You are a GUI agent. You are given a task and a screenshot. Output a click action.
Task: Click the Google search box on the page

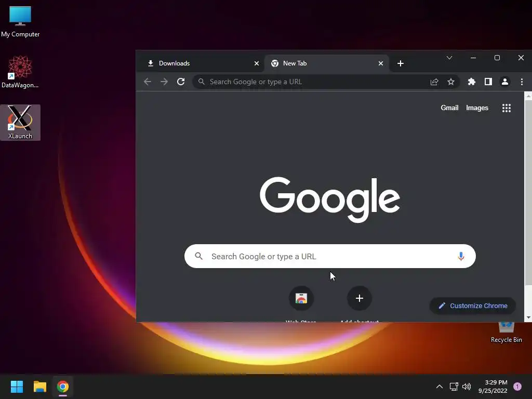pyautogui.click(x=330, y=256)
